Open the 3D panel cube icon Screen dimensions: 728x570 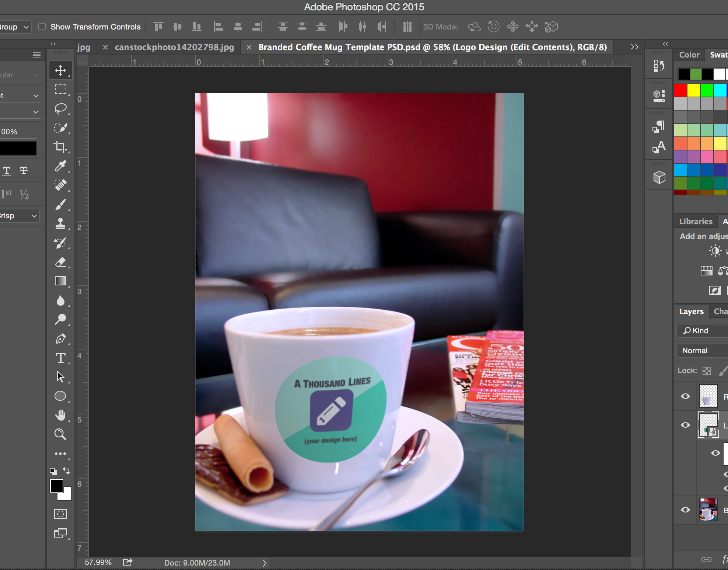(x=659, y=177)
